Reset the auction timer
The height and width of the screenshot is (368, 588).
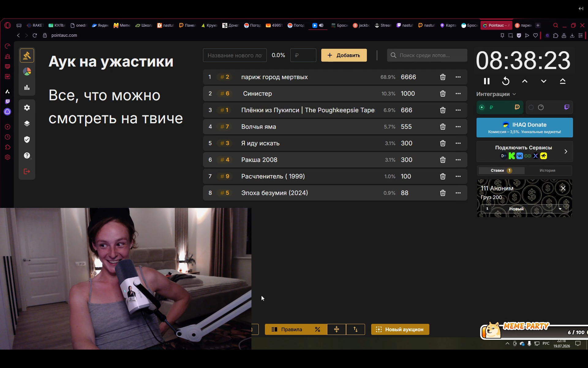tap(506, 81)
